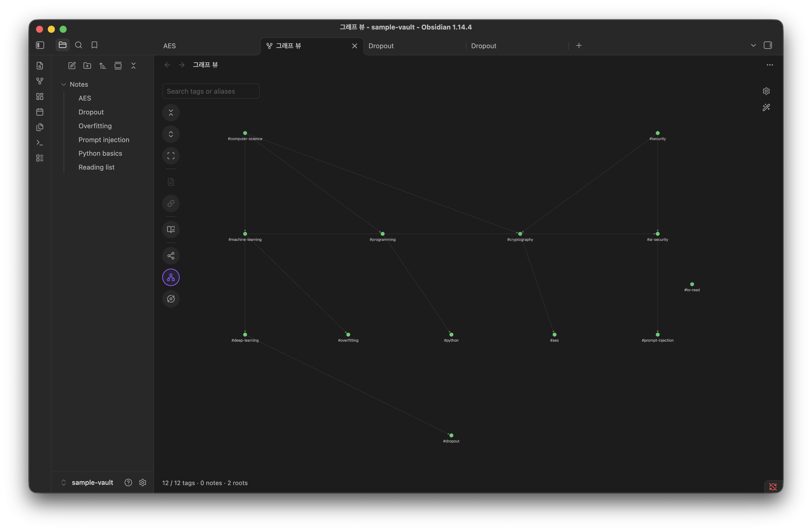Expand all graph nodes button

tap(171, 134)
